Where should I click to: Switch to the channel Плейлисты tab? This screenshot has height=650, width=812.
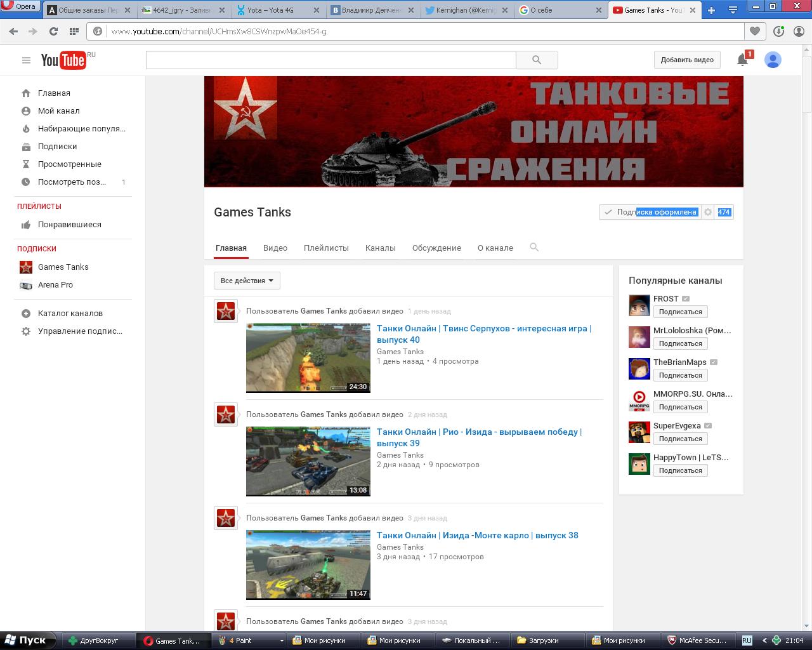click(326, 248)
